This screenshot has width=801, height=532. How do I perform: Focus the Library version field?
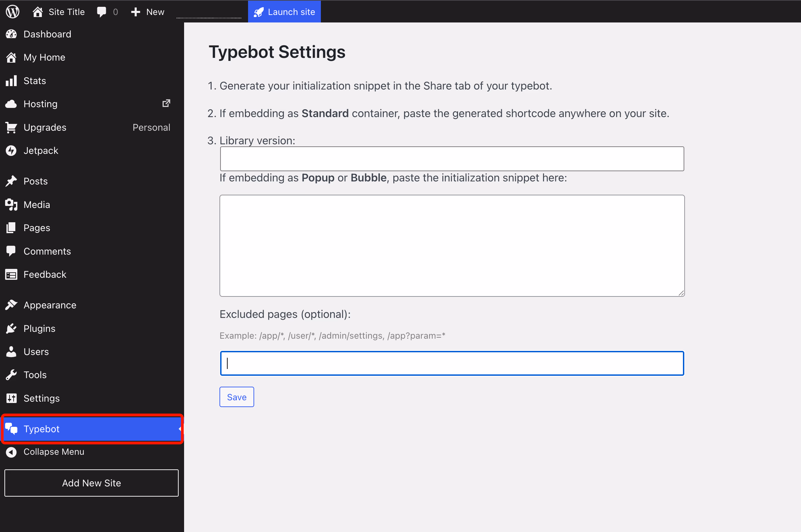coord(452,159)
